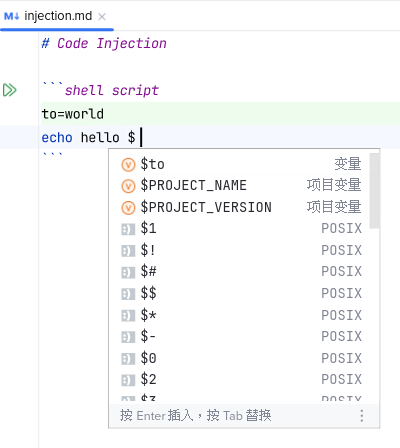Image resolution: width=400 pixels, height=448 pixels.
Task: Click the completion list scrollbar thumb
Action: 375,191
